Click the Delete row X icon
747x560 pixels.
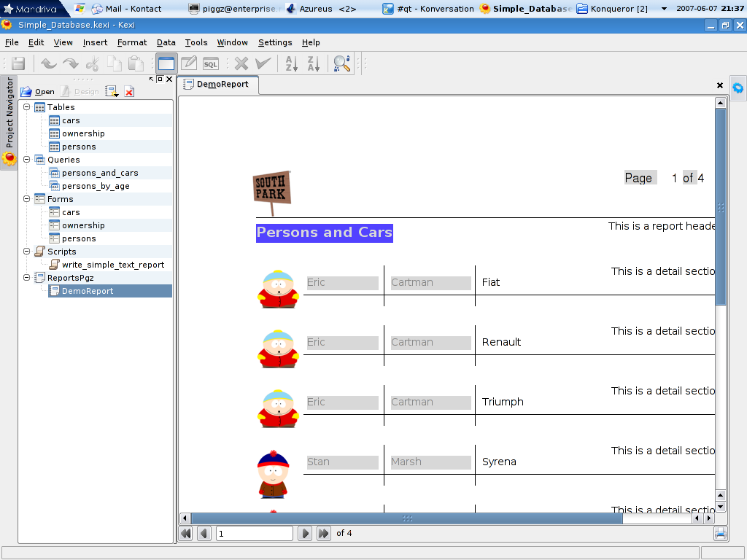coord(241,63)
